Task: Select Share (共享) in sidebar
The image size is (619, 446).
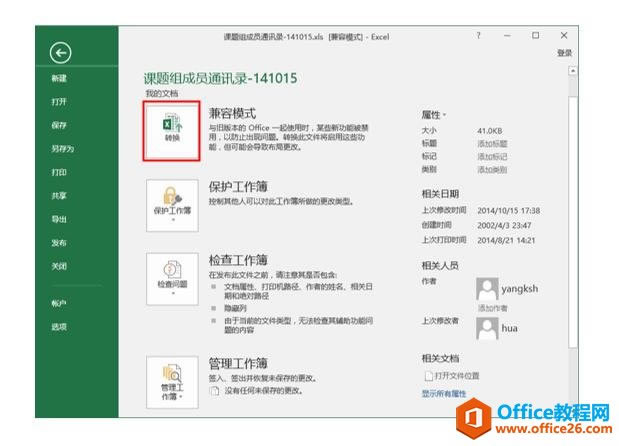Action: point(59,196)
